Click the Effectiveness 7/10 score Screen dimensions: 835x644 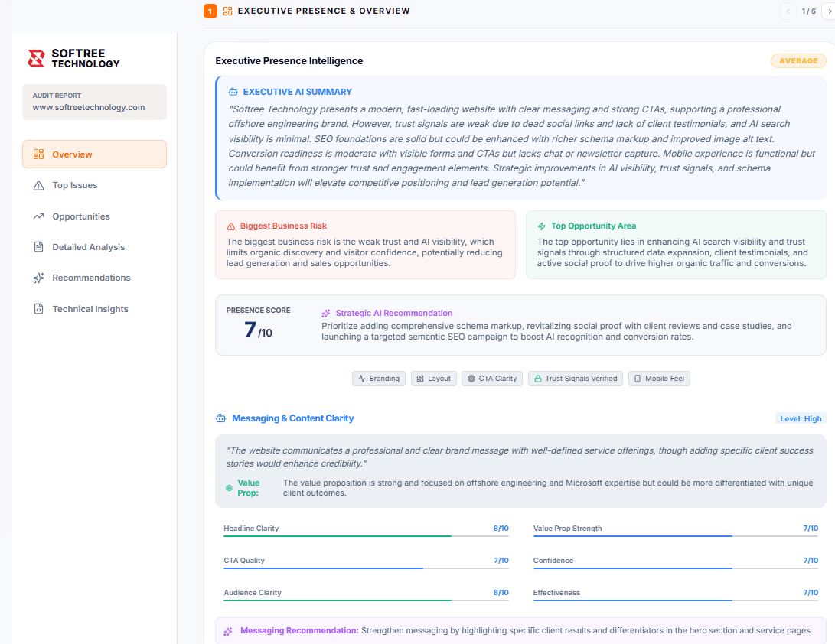click(x=811, y=593)
